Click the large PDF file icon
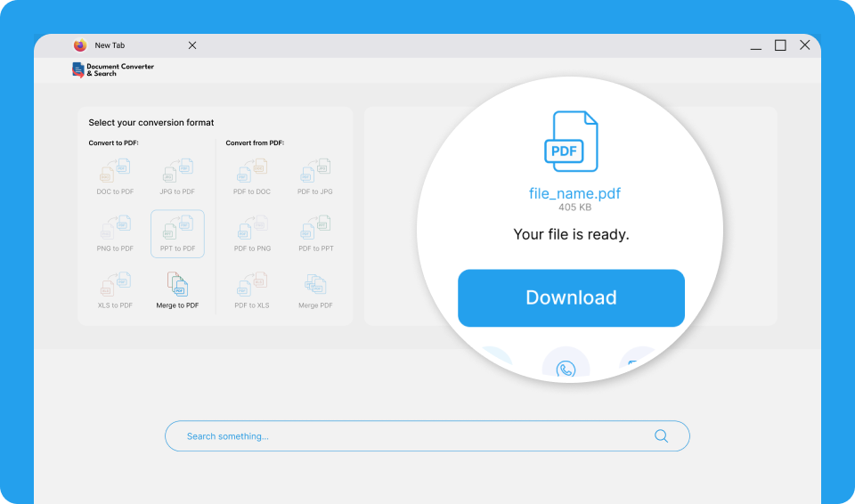This screenshot has height=504, width=855. [x=571, y=142]
